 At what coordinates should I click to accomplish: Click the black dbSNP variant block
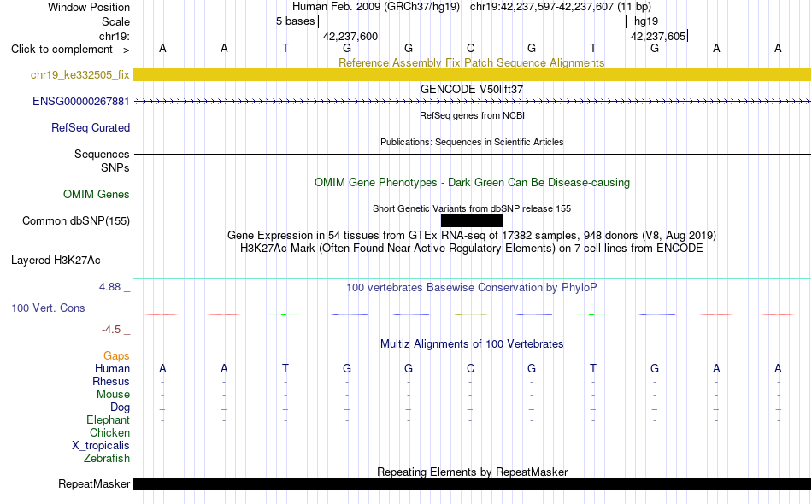[472, 221]
